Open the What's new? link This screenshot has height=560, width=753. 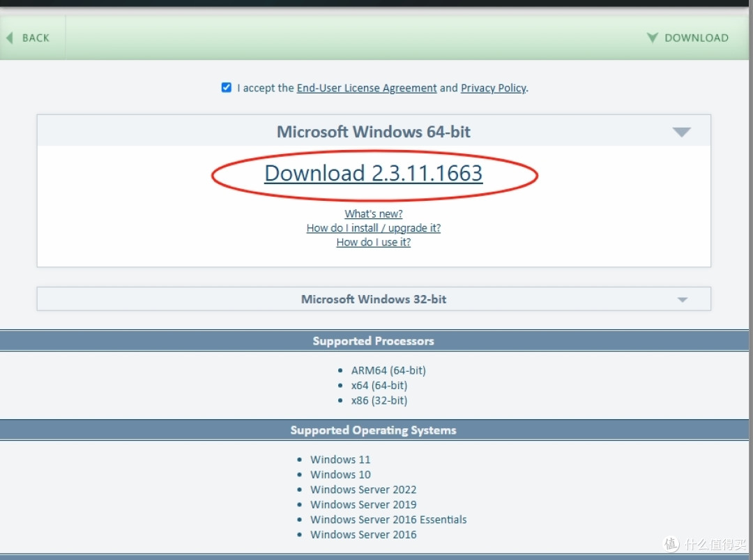373,213
